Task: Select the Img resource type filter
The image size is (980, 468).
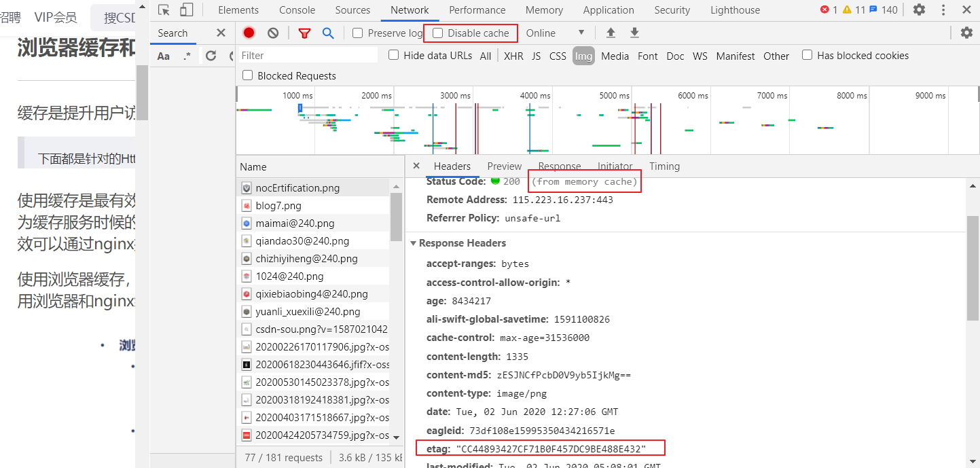Action: pyautogui.click(x=583, y=56)
